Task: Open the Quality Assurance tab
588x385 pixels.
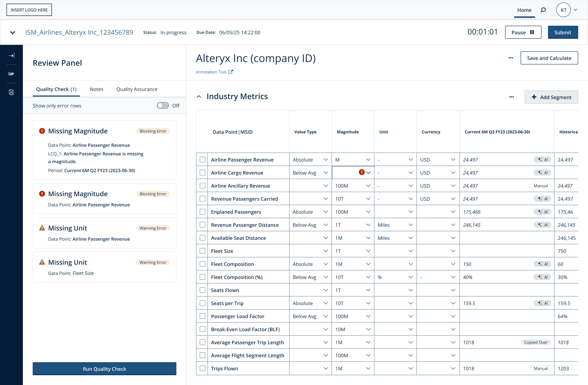Action: [x=137, y=89]
